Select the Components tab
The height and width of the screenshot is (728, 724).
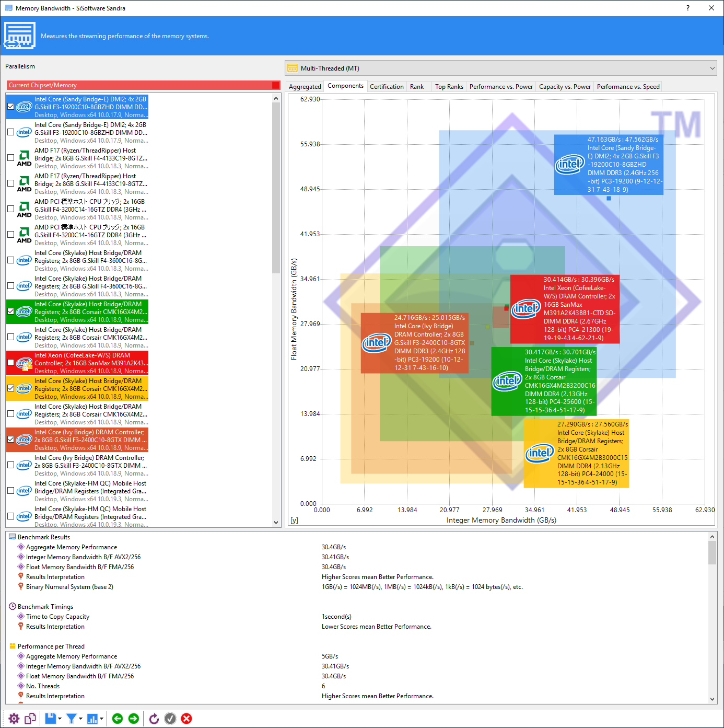(x=345, y=86)
